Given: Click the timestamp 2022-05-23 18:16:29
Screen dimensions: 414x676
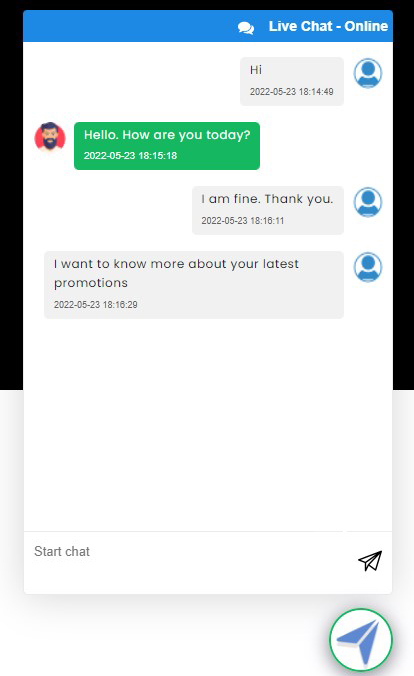Looking at the screenshot, I should 96,305.
